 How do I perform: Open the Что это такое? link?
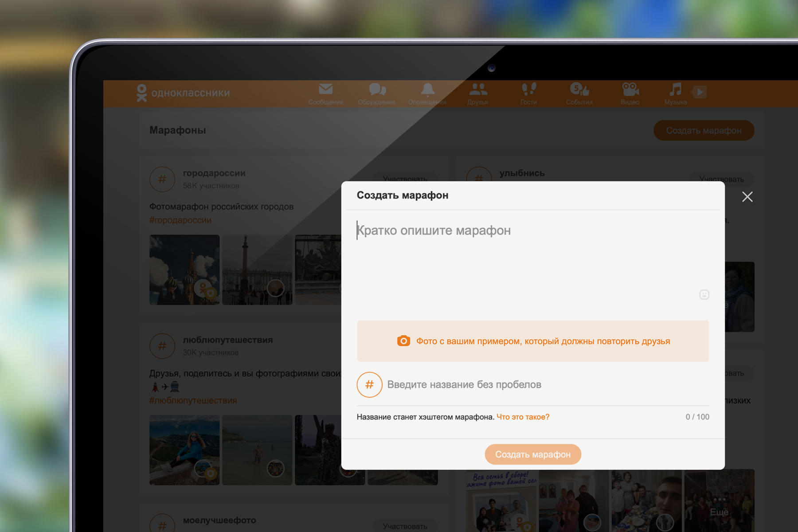tap(523, 417)
